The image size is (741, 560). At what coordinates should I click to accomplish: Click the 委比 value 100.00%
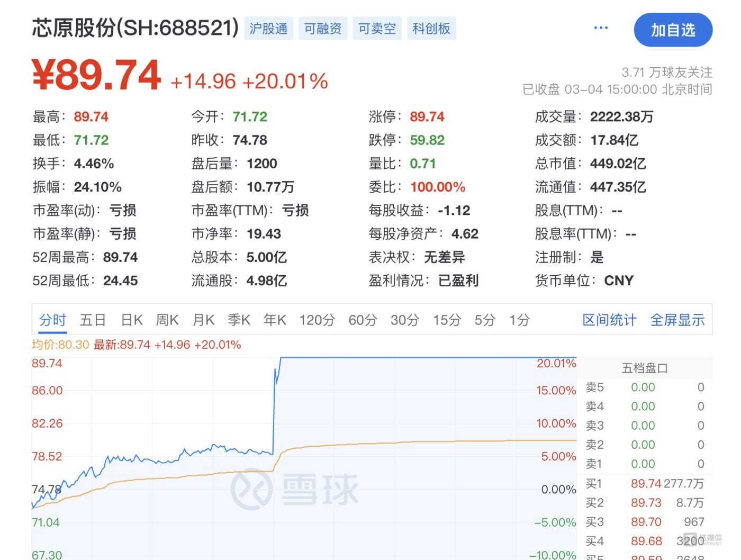coord(438,187)
